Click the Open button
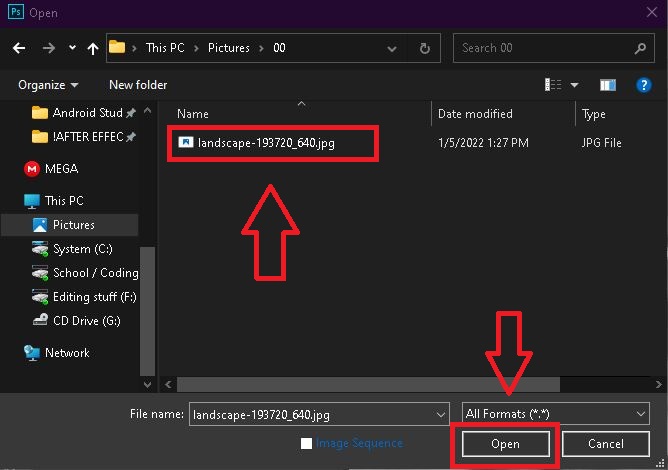This screenshot has width=668, height=470. (505, 443)
